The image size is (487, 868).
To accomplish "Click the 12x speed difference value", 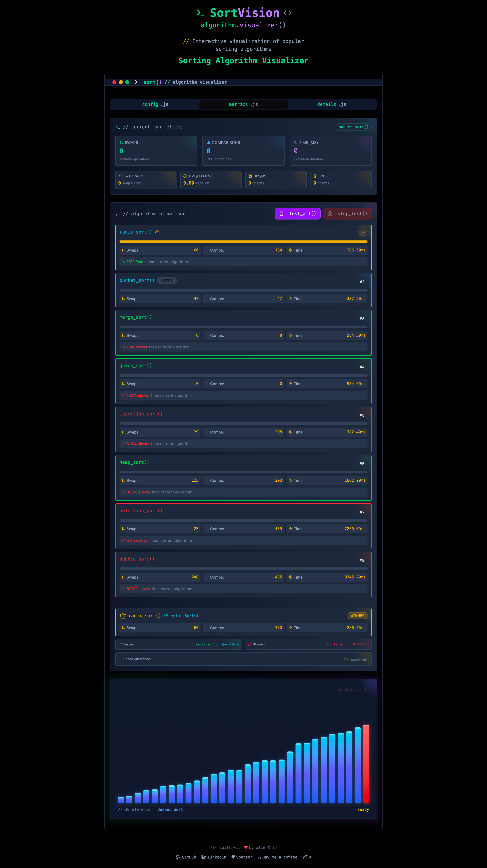I will click(x=347, y=660).
